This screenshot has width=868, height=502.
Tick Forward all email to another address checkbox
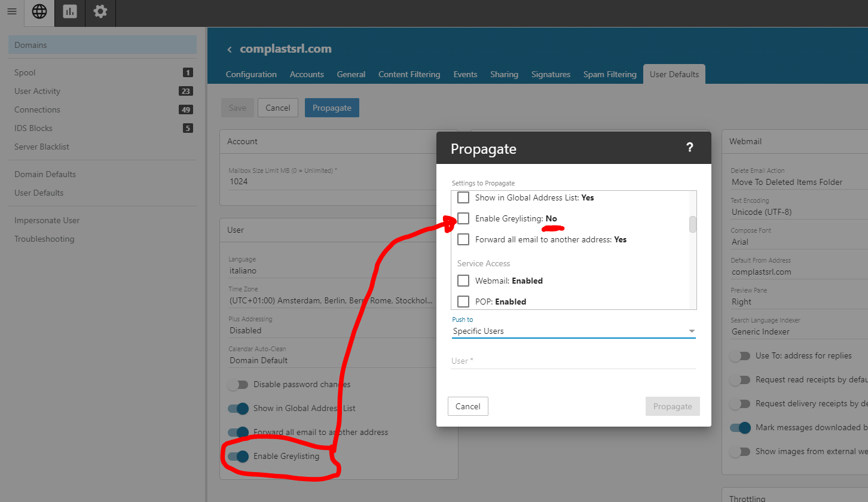(x=463, y=239)
